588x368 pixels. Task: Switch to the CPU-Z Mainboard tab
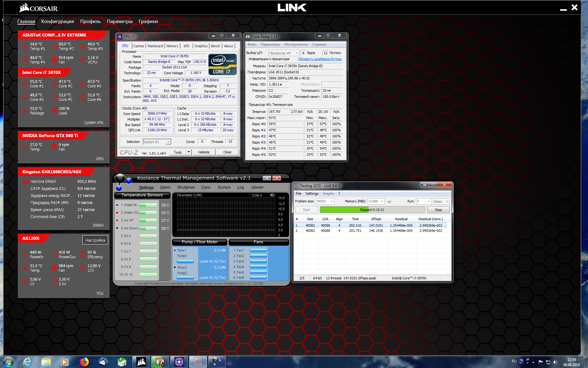tap(155, 46)
